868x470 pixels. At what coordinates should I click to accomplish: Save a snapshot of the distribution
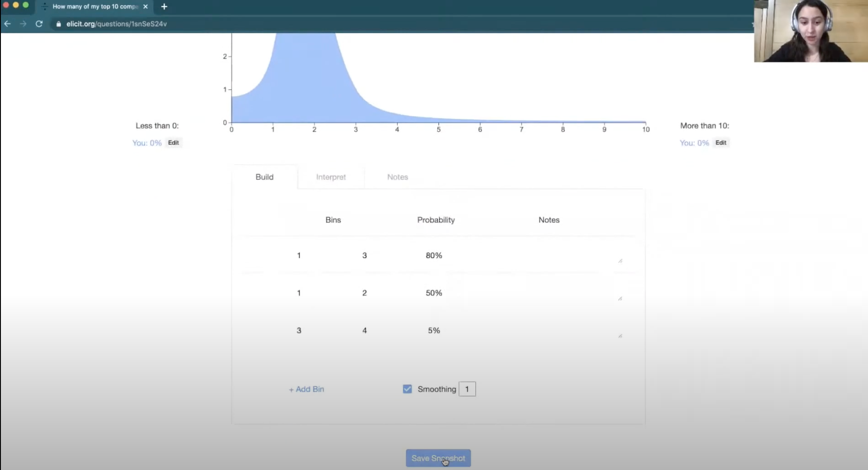[x=438, y=458]
